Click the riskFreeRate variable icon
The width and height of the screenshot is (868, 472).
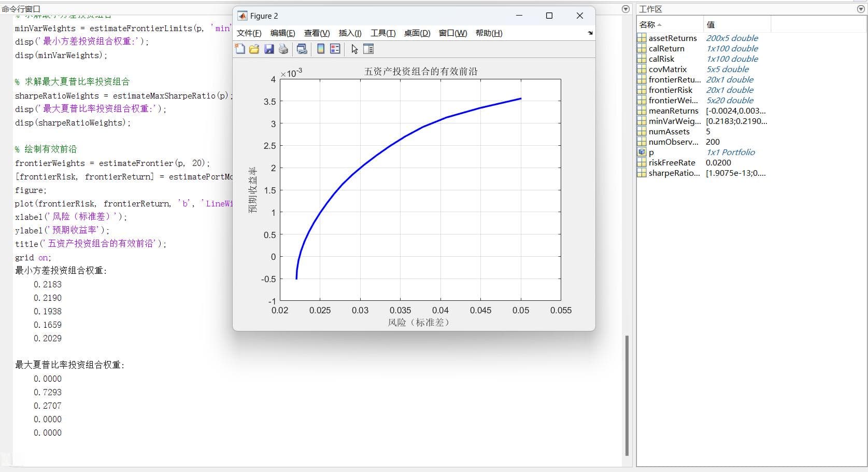pos(642,162)
